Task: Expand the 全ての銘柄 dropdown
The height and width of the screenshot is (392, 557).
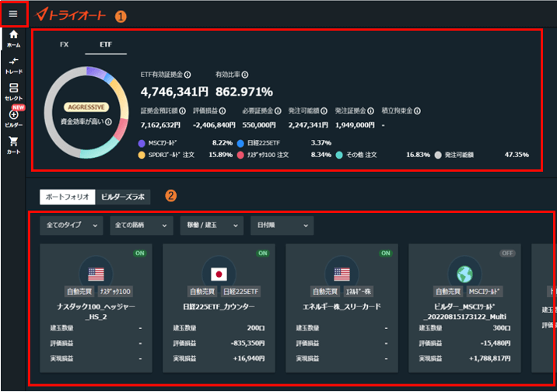Action: pos(142,226)
